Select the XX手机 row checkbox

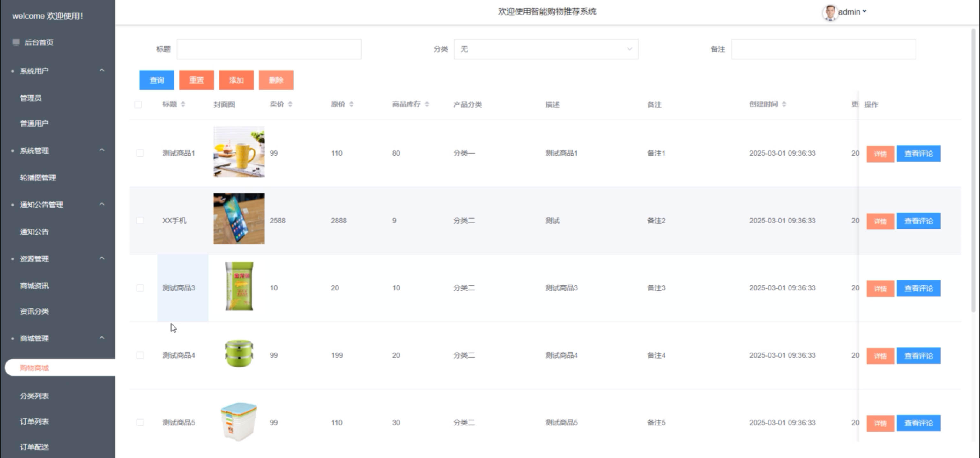[140, 221]
